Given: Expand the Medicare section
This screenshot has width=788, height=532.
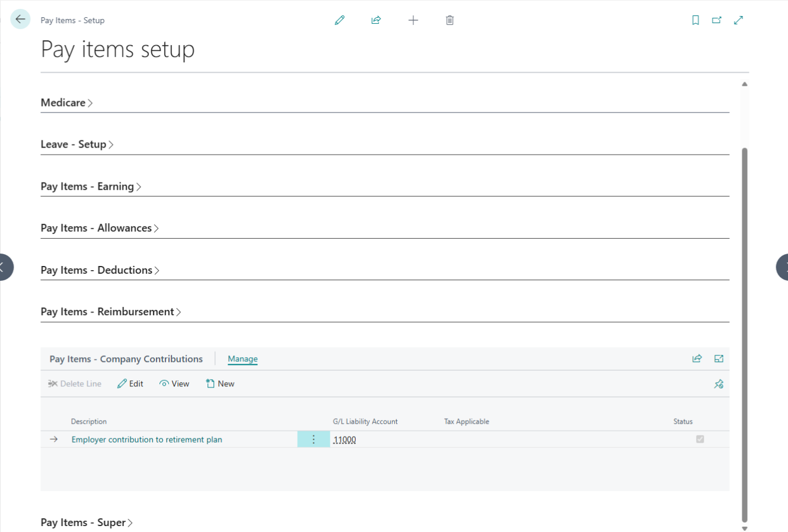Looking at the screenshot, I should click(66, 102).
